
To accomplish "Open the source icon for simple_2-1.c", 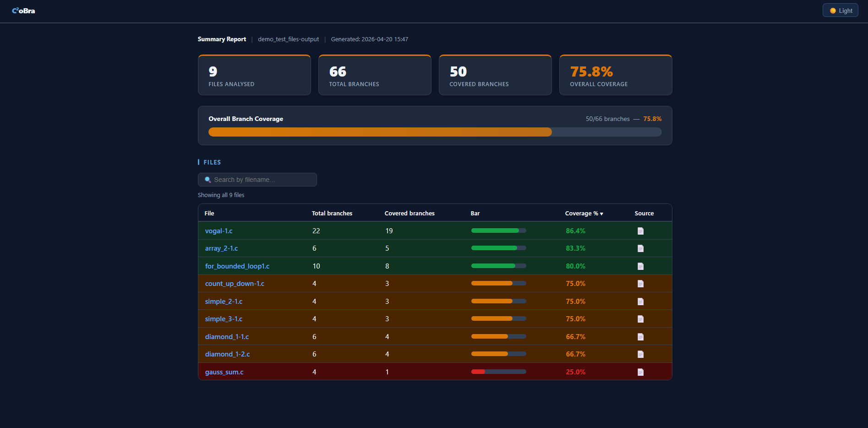I will (640, 301).
